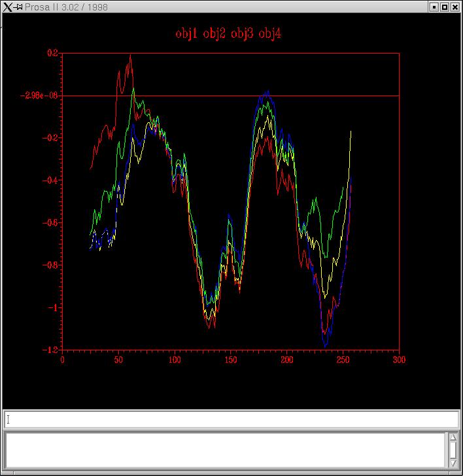Click the 150 tick on the x-axis
The image size is (463, 476).
(231, 359)
